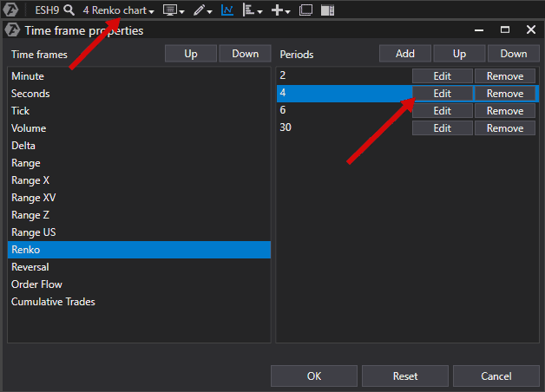Click the plus add icon in toolbar
Image resolution: width=545 pixels, height=392 pixels.
pos(280,10)
